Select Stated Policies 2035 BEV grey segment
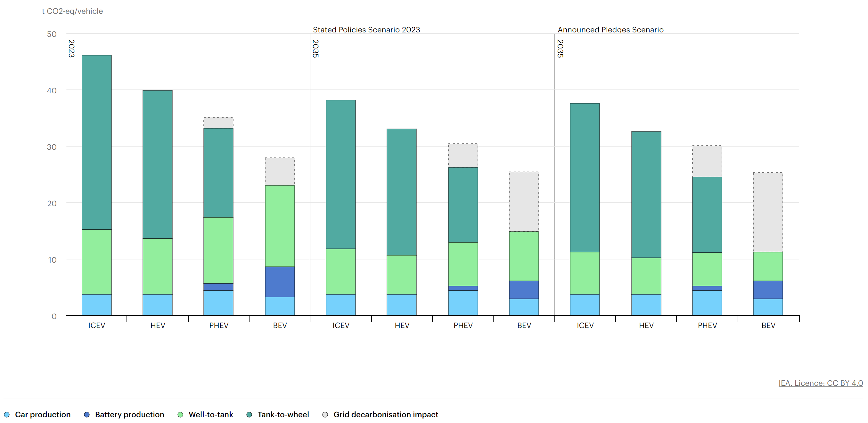This screenshot has width=868, height=423. coord(524,201)
